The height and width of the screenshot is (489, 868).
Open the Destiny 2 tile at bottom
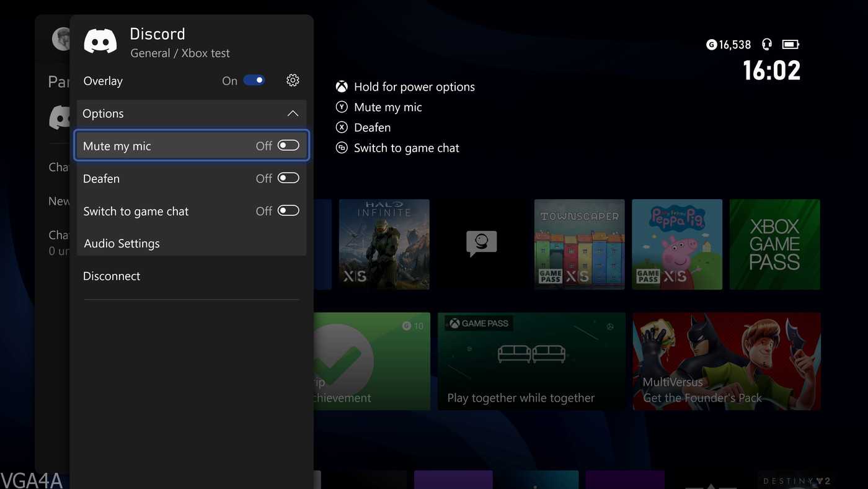797,481
